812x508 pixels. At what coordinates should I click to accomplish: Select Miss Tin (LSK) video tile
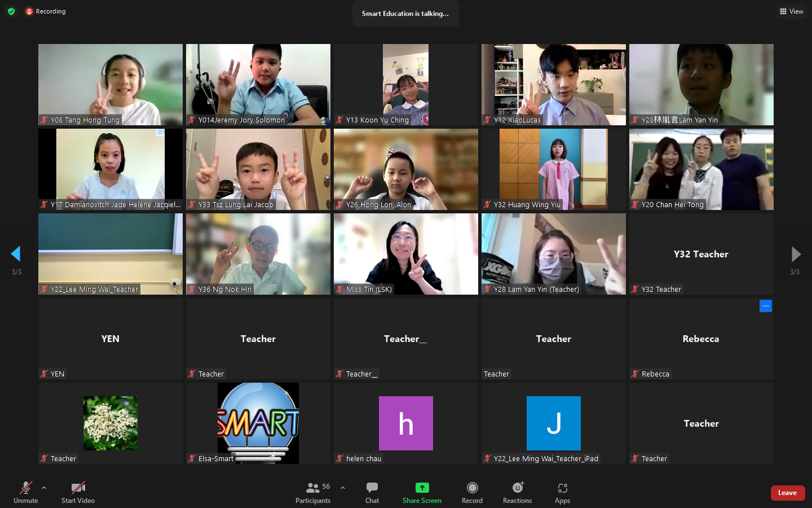click(406, 254)
